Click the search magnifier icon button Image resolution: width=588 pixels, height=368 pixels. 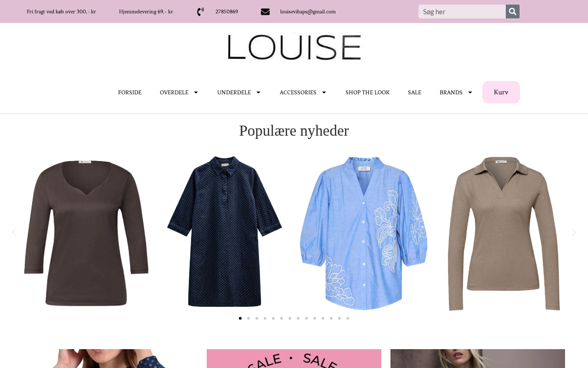pos(513,11)
